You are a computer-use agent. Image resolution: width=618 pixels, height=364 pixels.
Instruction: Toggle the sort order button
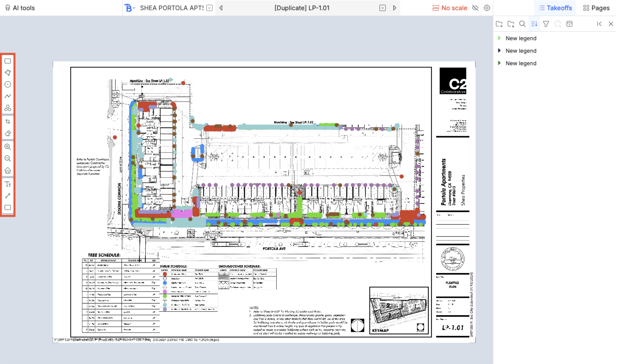coord(534,24)
